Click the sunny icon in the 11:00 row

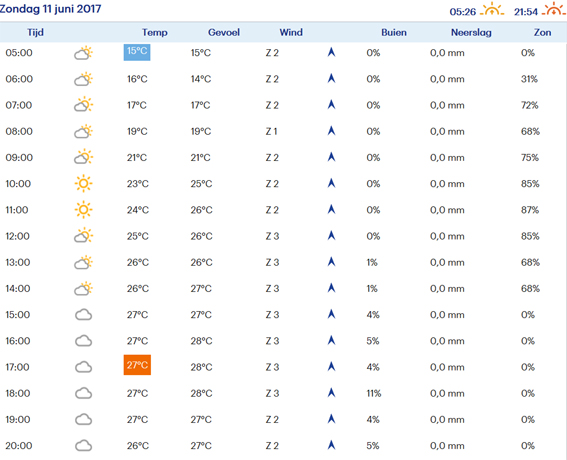(x=84, y=210)
